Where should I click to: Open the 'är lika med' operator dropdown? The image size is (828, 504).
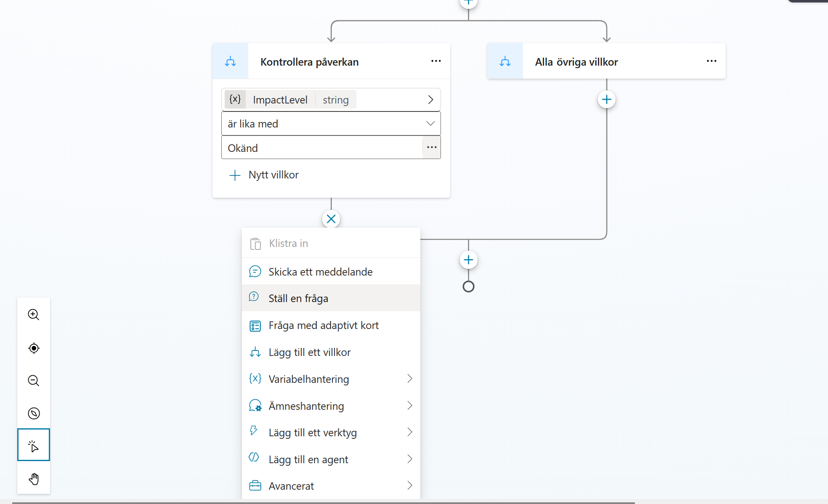pos(331,124)
